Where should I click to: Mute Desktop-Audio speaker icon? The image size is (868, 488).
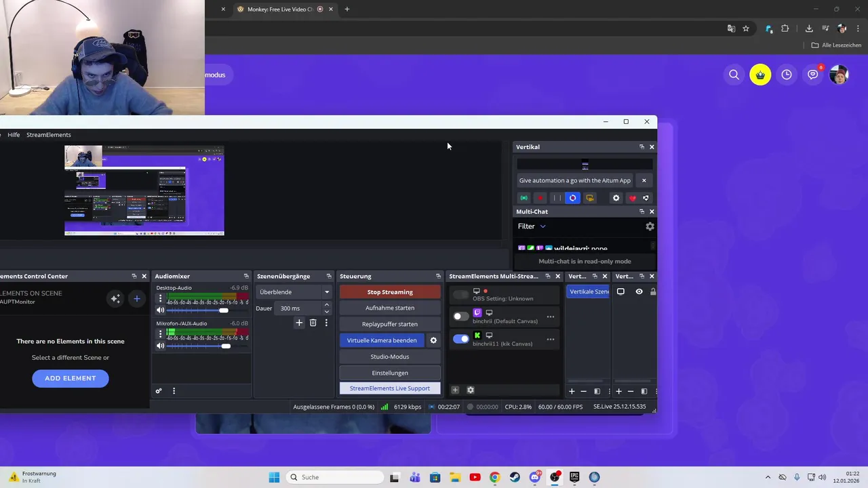click(x=160, y=310)
